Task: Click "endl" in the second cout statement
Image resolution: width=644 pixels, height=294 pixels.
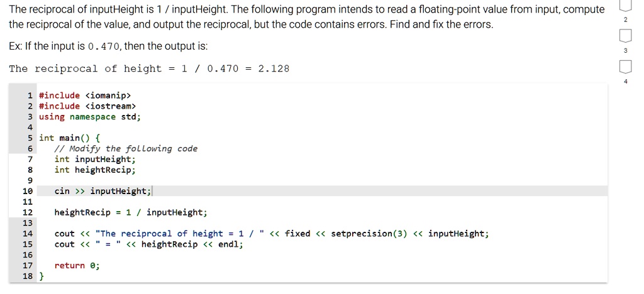Action: 228,244
